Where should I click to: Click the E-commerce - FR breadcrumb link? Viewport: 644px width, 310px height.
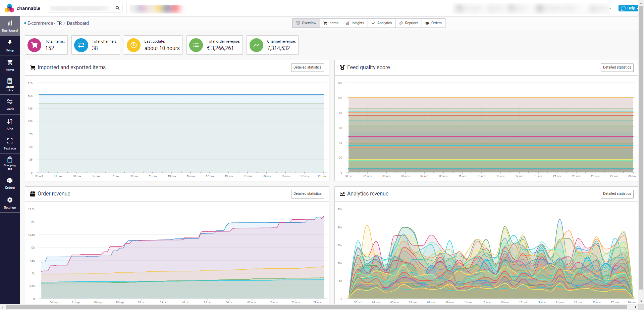44,23
